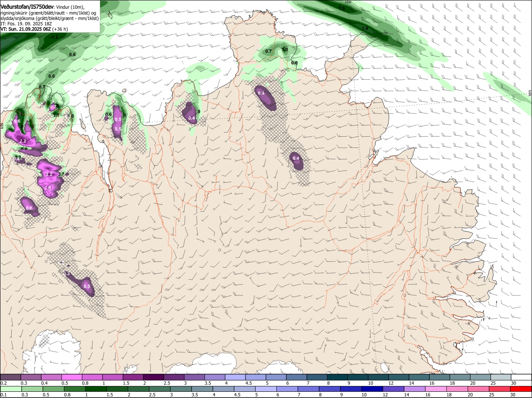
Task: Click the 0.2 label in the upper legend
Action: coord(3,383)
